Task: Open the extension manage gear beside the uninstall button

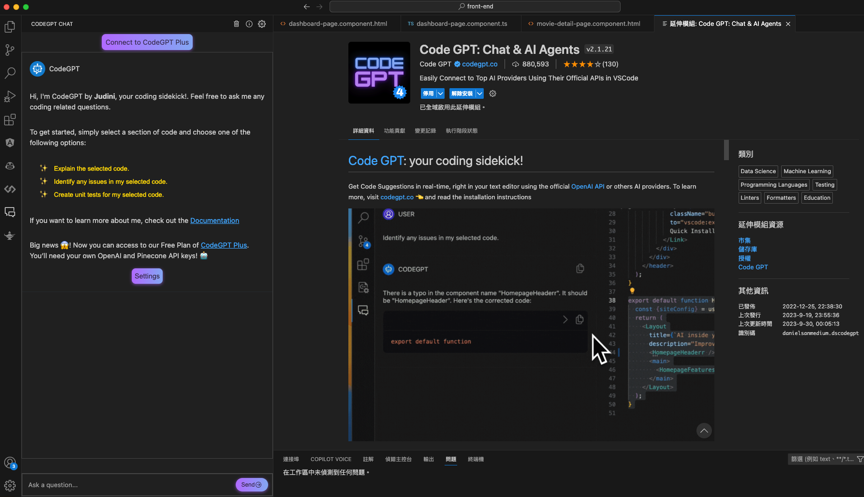Action: [x=493, y=94]
